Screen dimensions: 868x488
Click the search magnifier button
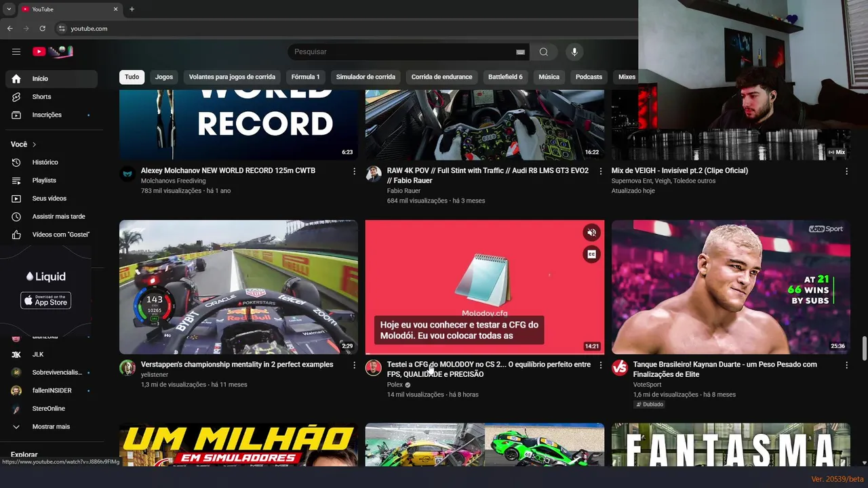click(x=543, y=52)
